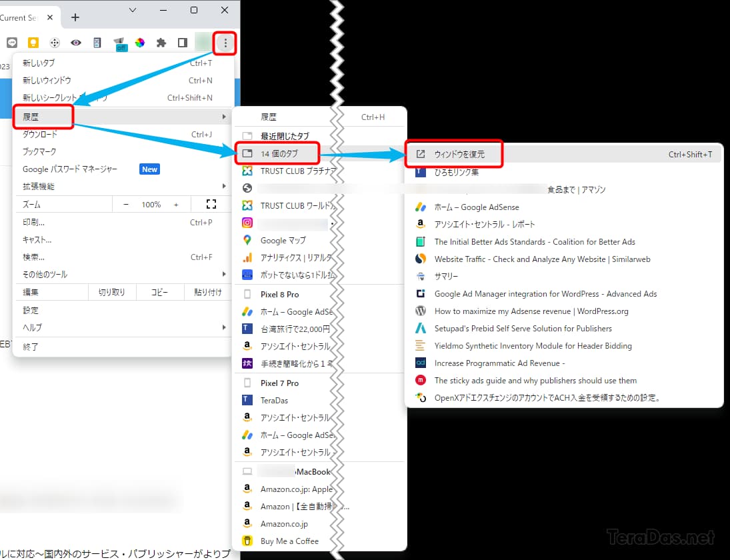
Task: Open ダウンロード from the menu
Action: (122, 135)
